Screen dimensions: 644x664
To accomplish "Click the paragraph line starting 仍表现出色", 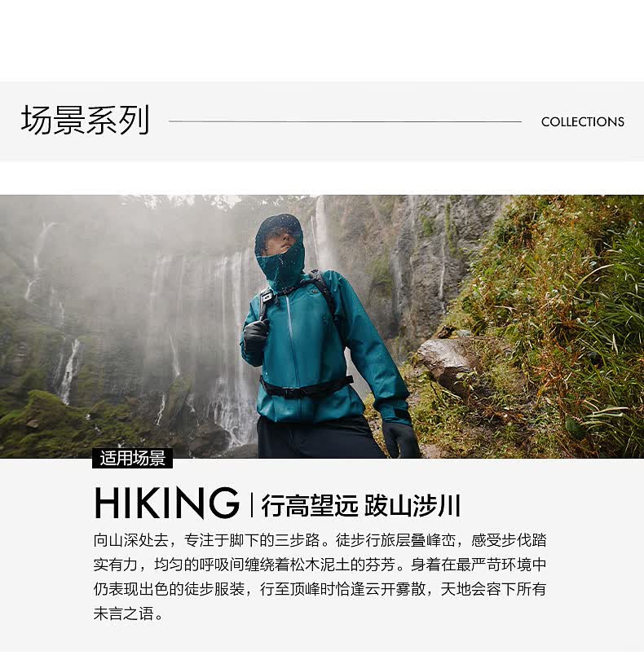I will click(x=320, y=589).
